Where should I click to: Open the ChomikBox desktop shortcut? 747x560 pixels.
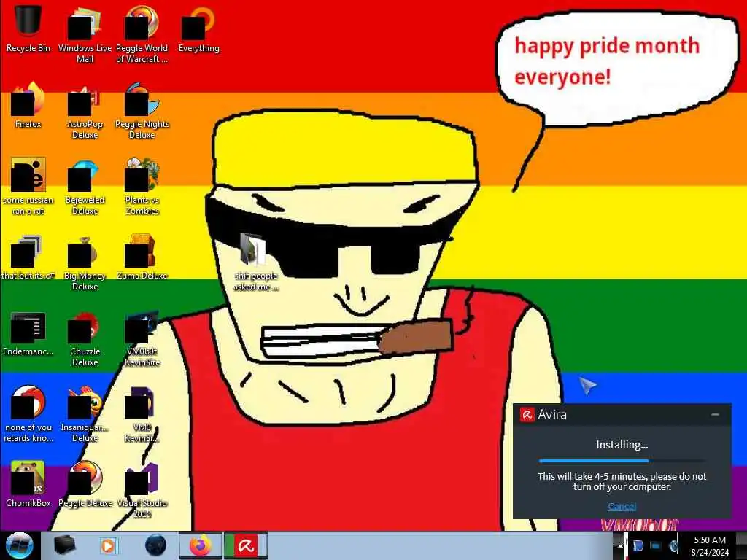point(28,483)
